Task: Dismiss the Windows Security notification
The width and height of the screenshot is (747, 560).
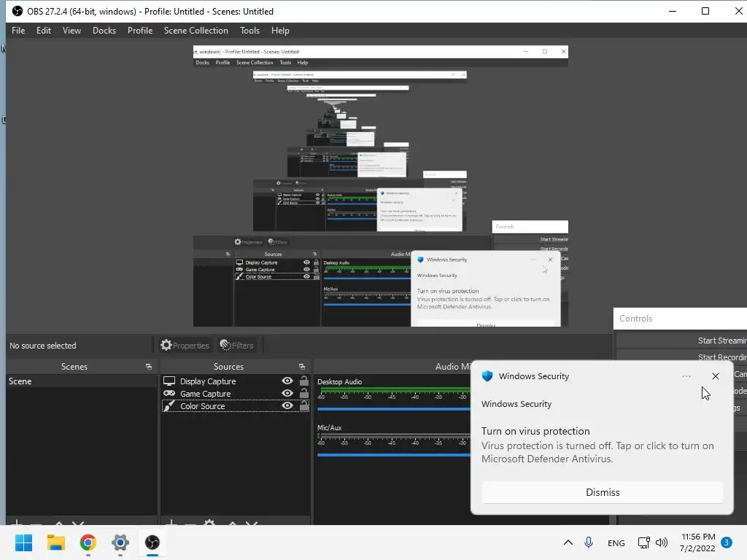Action: pyautogui.click(x=603, y=492)
